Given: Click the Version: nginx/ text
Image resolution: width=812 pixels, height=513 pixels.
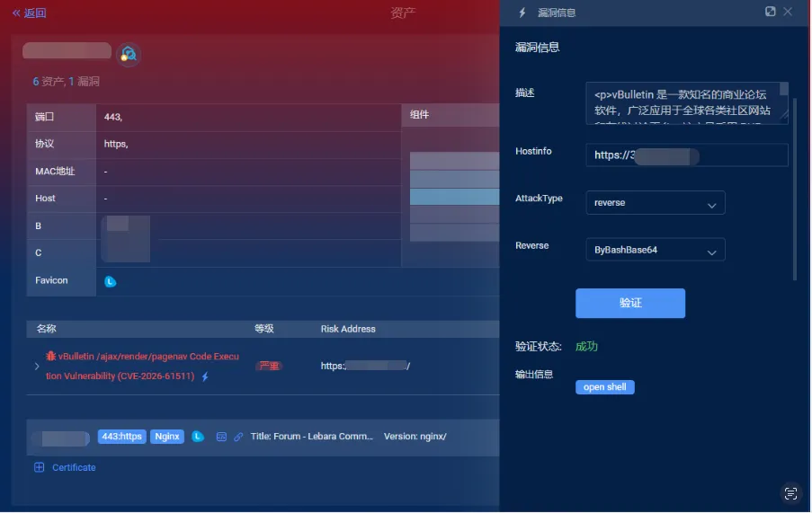Looking at the screenshot, I should (x=415, y=437).
